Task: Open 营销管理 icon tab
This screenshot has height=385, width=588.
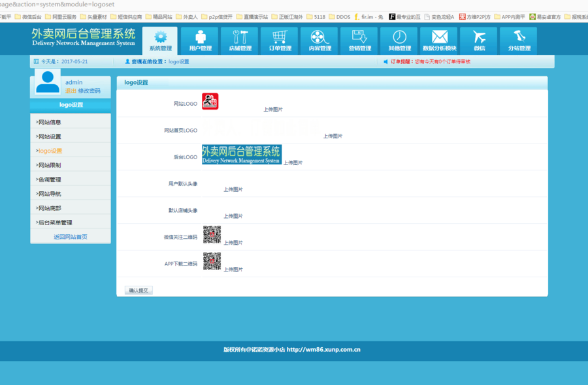Action: coord(359,41)
